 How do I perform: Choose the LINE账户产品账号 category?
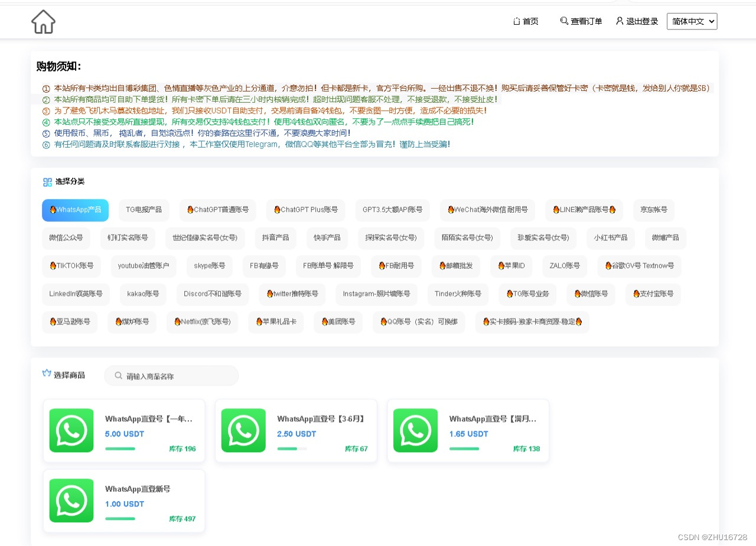[585, 210]
